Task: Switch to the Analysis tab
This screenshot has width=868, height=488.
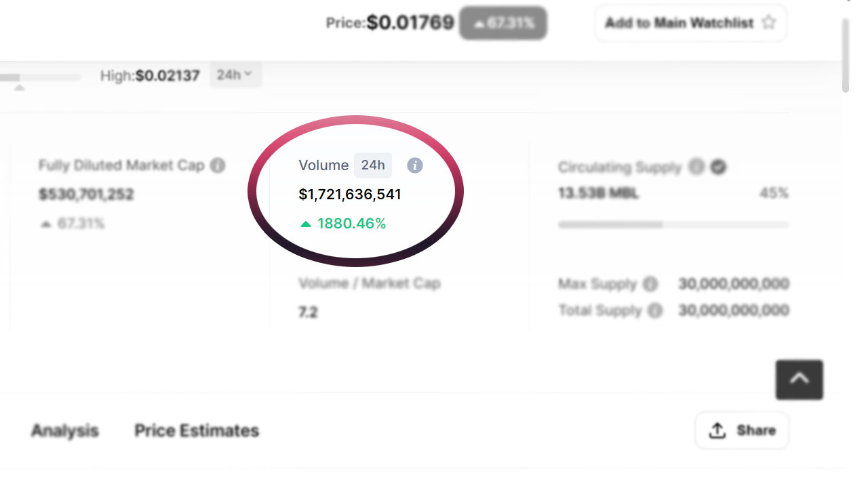Action: tap(65, 430)
